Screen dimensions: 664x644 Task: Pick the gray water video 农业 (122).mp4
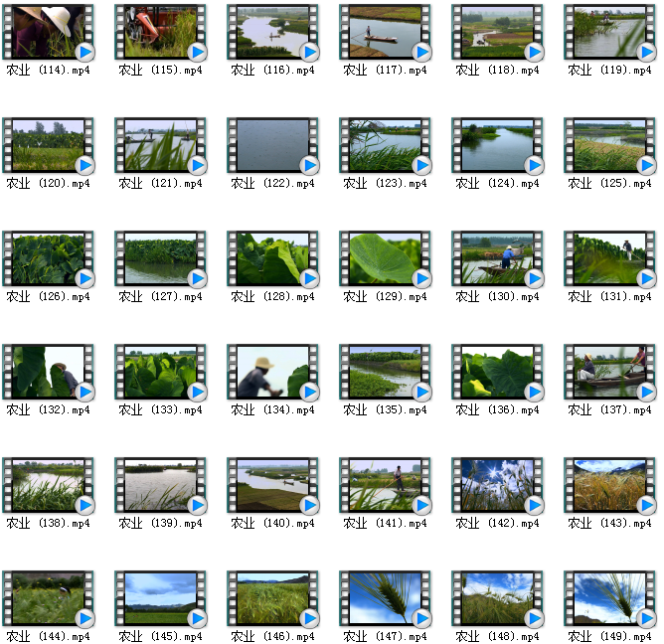272,145
